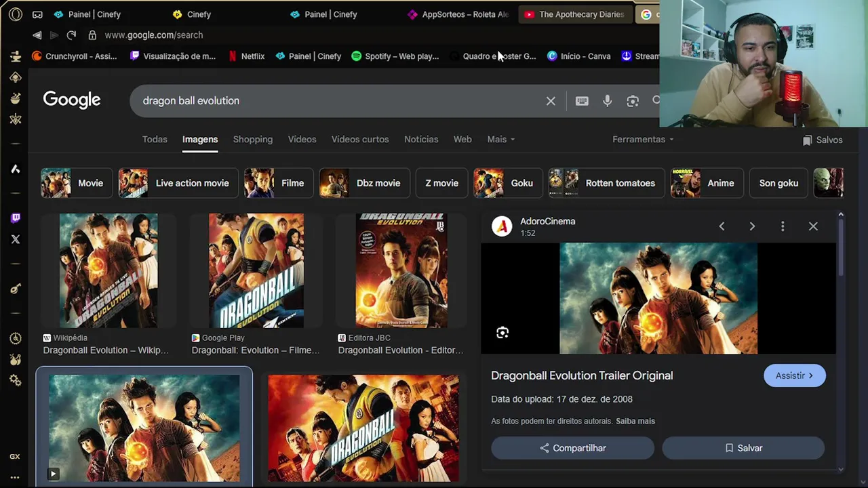Open the on-screen keyboard icon in search bar
Viewport: 868px width, 488px height.
(x=582, y=101)
